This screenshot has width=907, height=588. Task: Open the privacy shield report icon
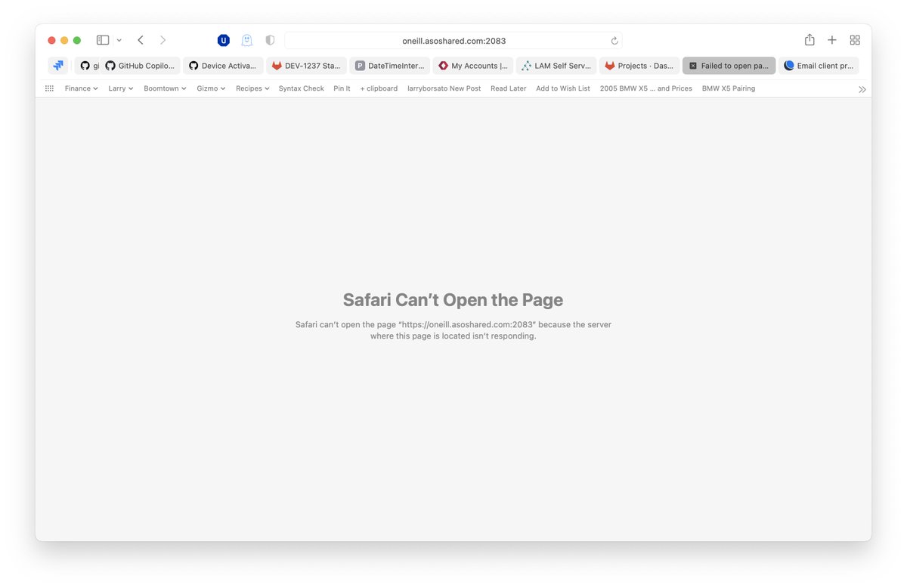(x=270, y=41)
